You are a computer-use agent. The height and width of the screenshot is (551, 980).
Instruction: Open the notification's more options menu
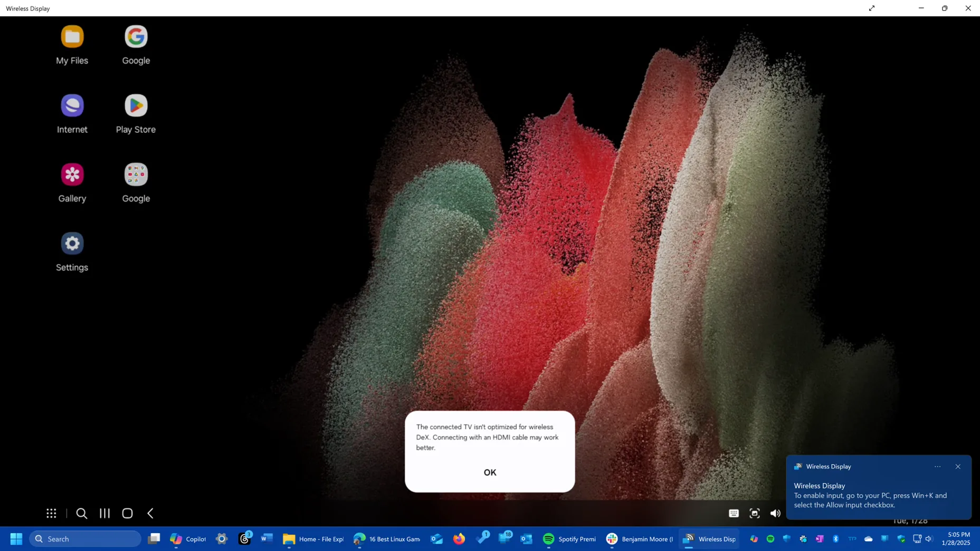coord(937,467)
